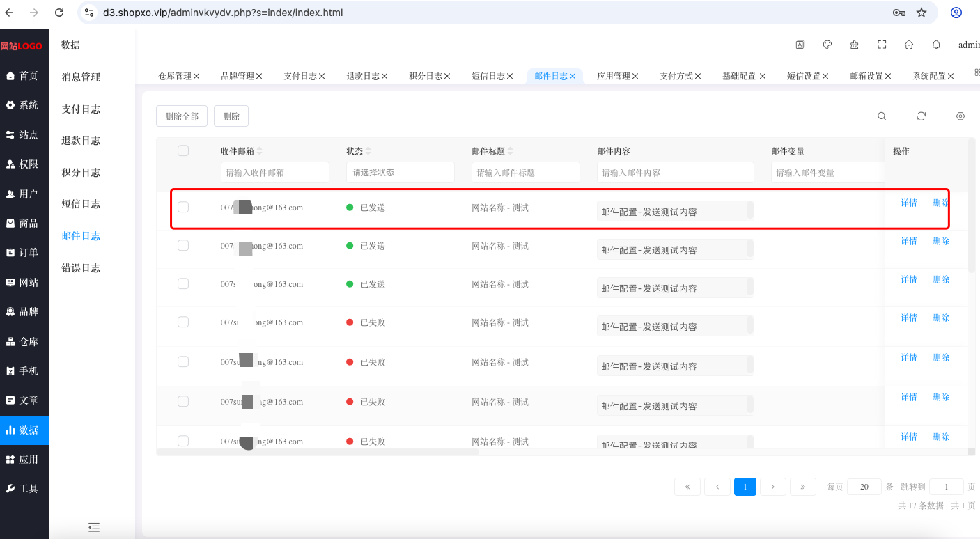Go to the previous page arrow

[x=717, y=487]
